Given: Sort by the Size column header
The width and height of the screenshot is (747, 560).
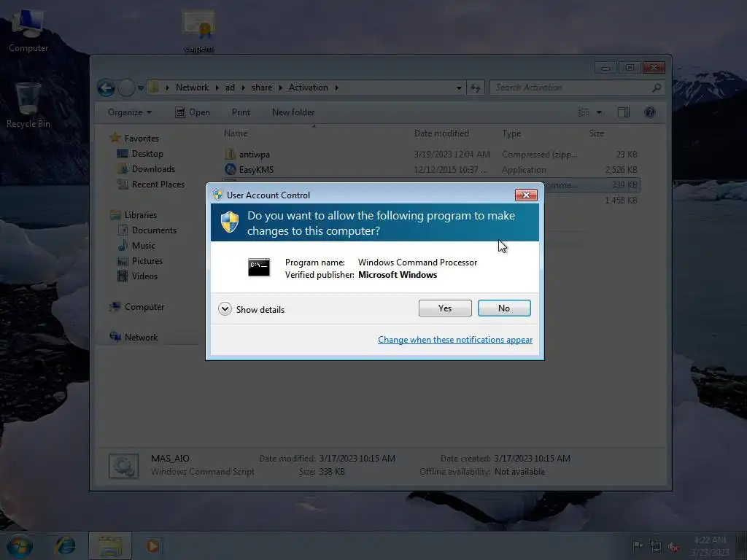Looking at the screenshot, I should click(x=597, y=133).
